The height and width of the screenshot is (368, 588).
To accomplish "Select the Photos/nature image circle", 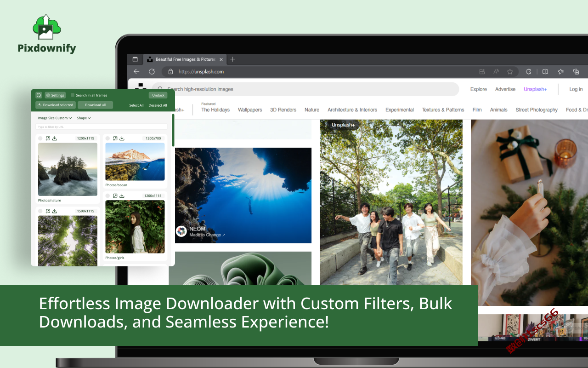I will click(40, 138).
